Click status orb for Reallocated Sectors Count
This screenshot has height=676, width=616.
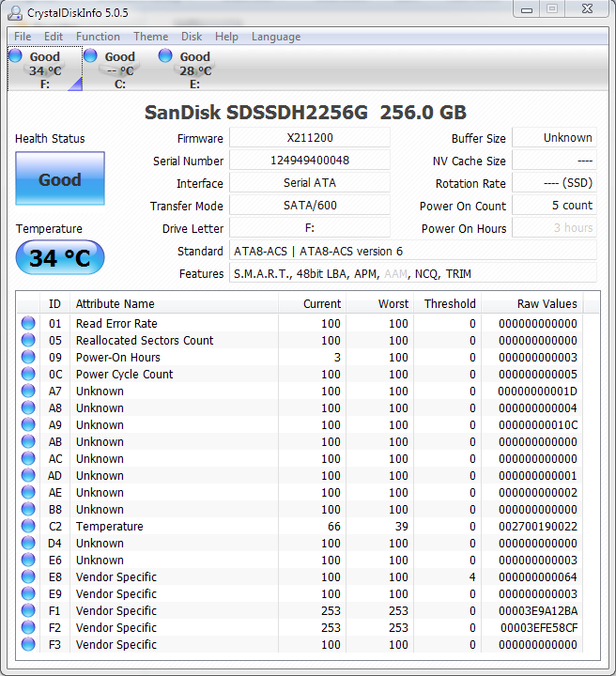pos(28,341)
